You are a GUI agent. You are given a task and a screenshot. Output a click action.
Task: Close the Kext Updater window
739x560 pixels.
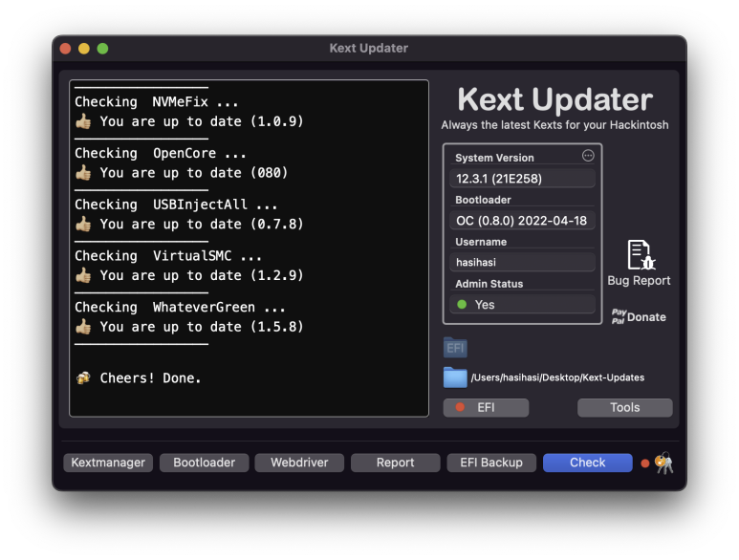[x=66, y=49]
